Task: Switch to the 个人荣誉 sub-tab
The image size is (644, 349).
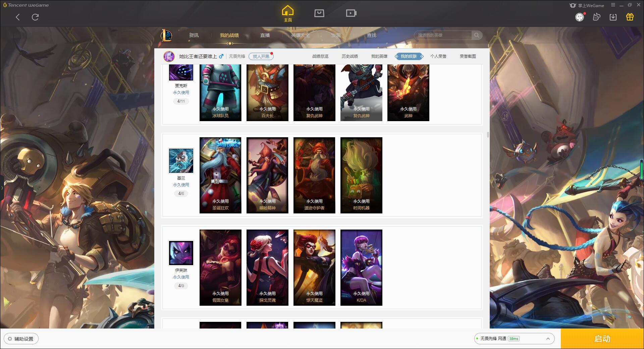Action: (438, 56)
